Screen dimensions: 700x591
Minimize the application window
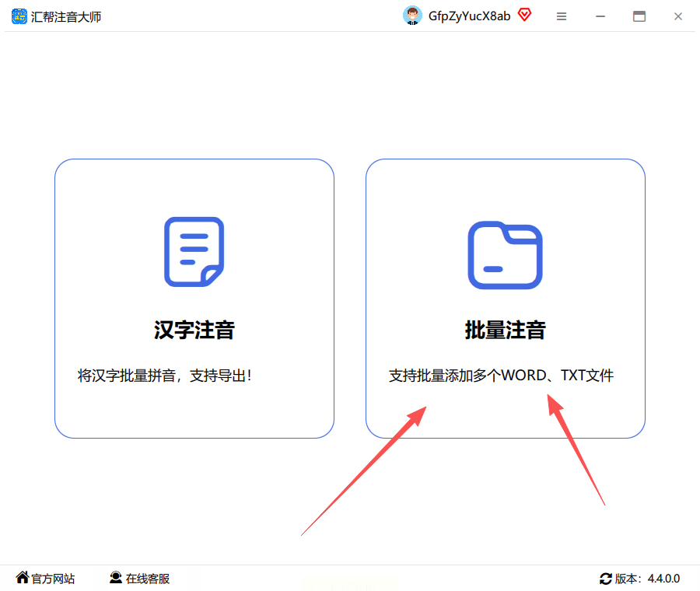coord(600,16)
